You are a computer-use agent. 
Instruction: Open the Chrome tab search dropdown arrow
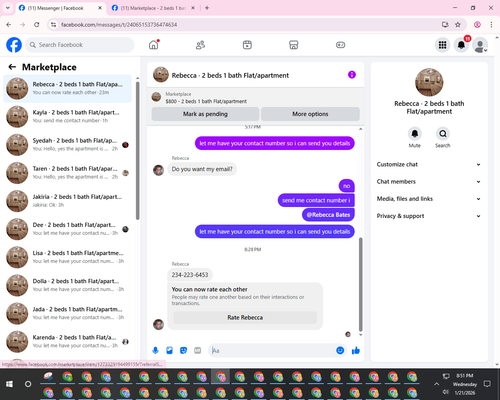pyautogui.click(x=8, y=8)
